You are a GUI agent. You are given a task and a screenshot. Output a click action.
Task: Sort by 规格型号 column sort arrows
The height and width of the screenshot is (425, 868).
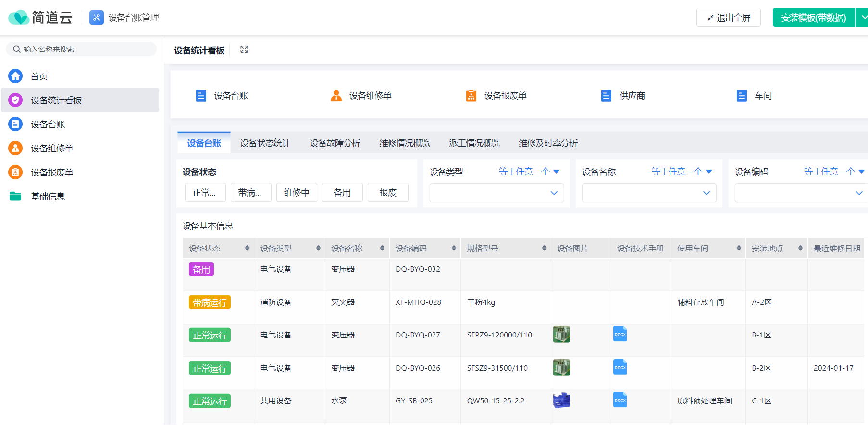point(544,248)
